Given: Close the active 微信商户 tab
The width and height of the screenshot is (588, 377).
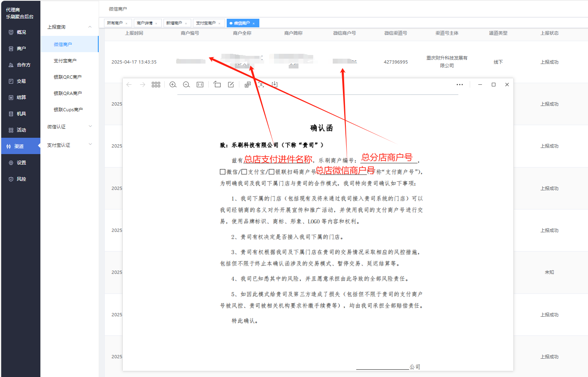Looking at the screenshot, I should [254, 23].
